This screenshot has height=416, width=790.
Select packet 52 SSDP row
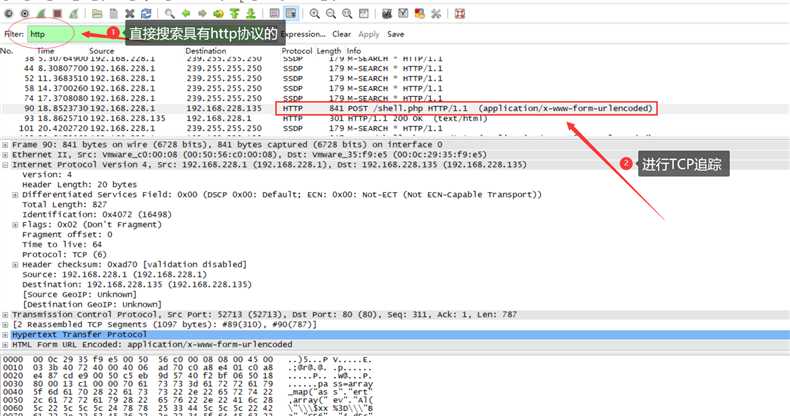pyautogui.click(x=395, y=79)
